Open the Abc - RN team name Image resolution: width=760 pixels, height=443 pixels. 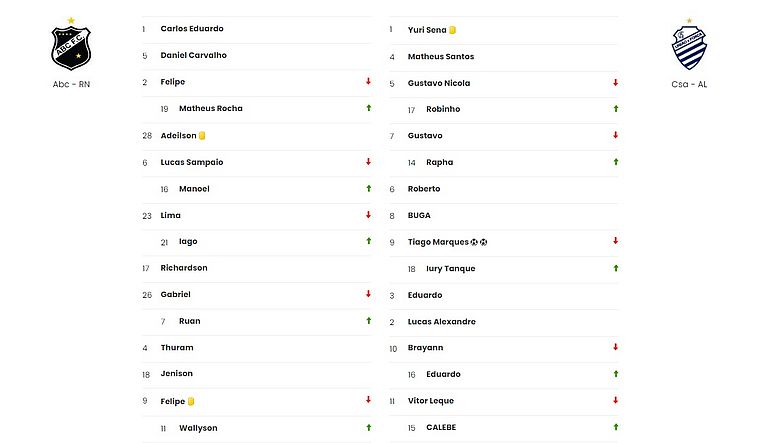coord(71,84)
